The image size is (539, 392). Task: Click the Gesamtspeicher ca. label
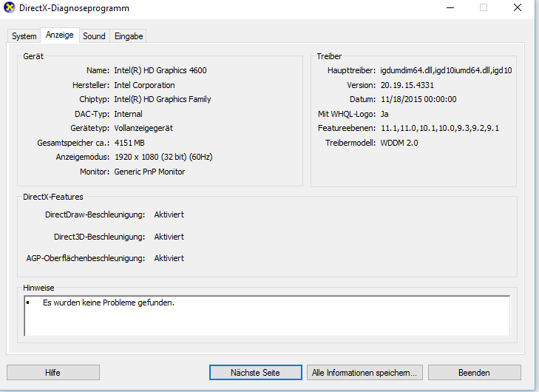click(x=73, y=143)
